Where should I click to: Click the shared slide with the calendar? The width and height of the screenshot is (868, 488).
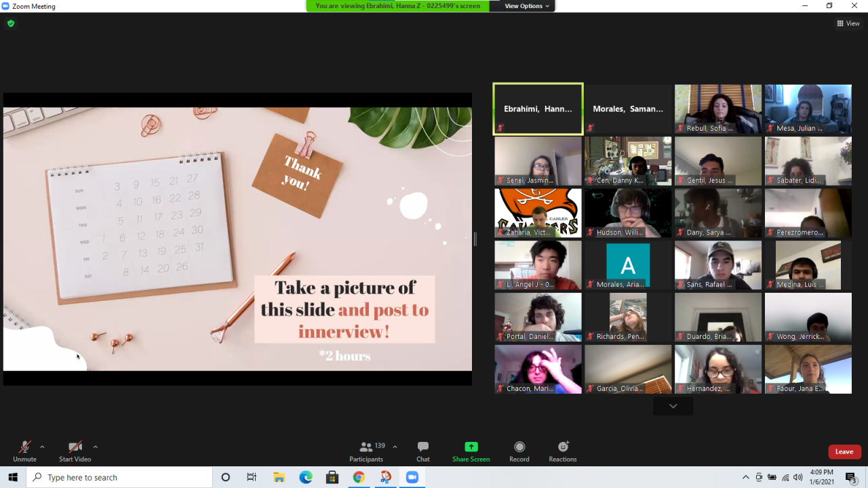click(237, 239)
